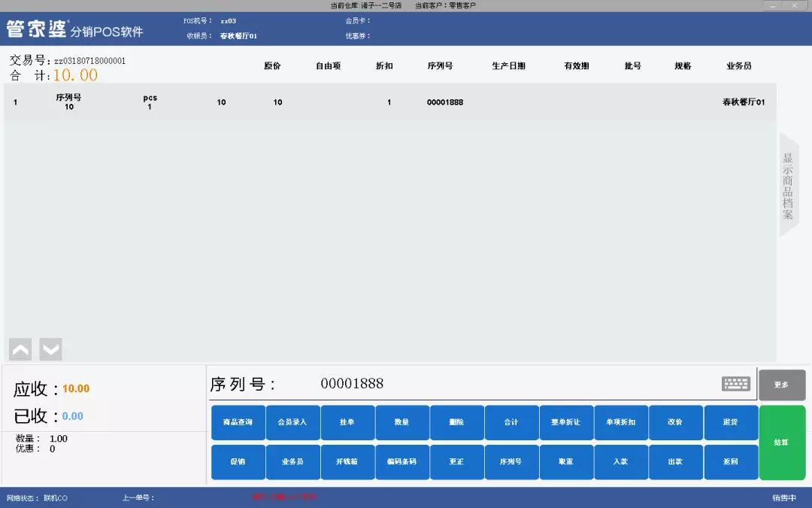Click the 优惠 value 0
Viewport: 812px width, 508px height.
point(53,449)
